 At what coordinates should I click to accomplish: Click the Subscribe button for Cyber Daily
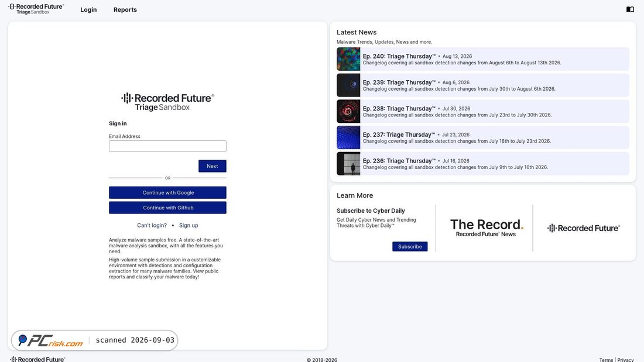pos(410,246)
